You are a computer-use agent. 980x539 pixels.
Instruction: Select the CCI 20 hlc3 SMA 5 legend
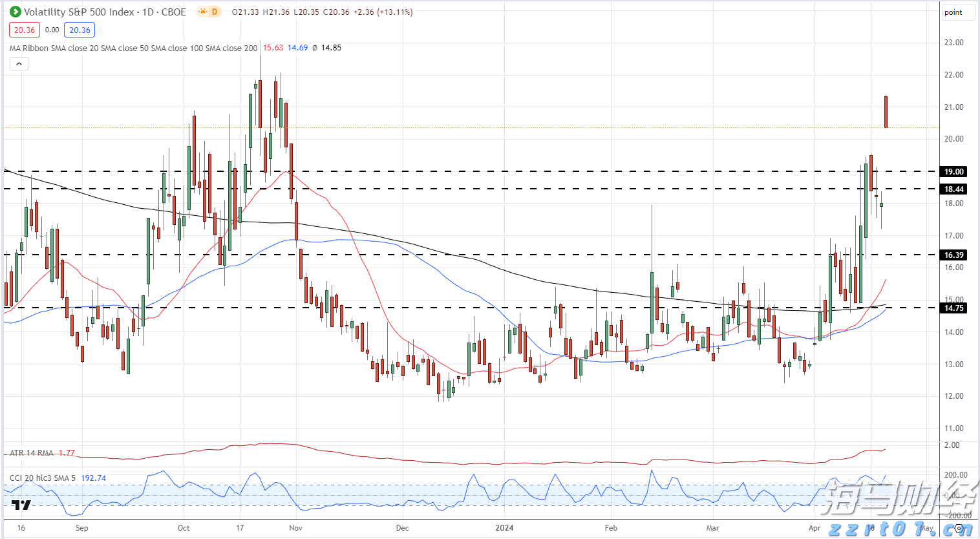[x=43, y=478]
